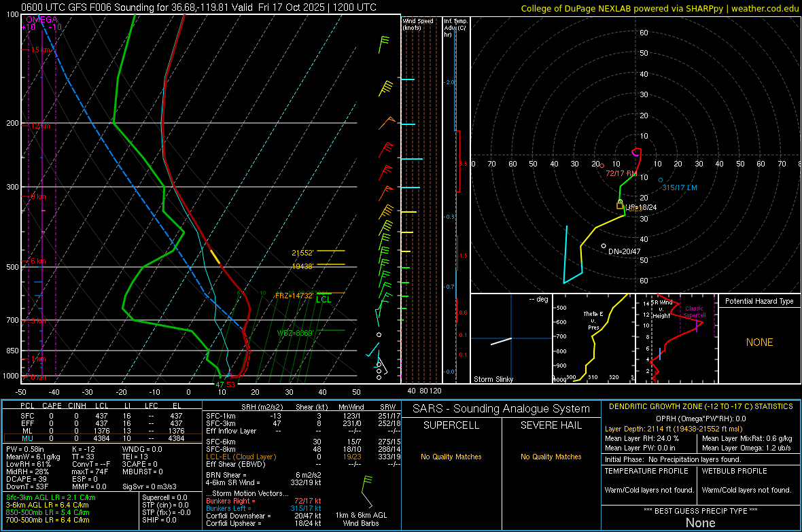Click 'No Quality Matches' under SUPERCELL

pyautogui.click(x=451, y=457)
